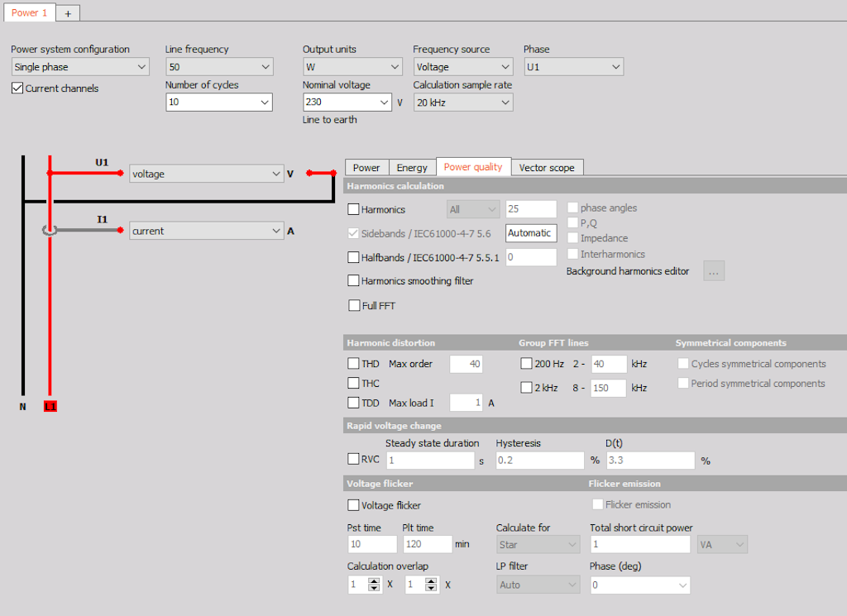Click the TDD Max load I field
The height and width of the screenshot is (616, 847).
click(466, 403)
